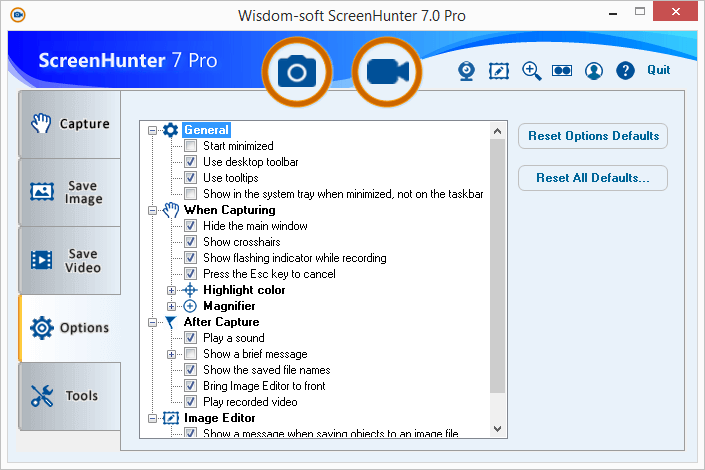Screen dimensions: 705x470
Task: Click the funnel icon beside After Capture
Action: pos(170,322)
